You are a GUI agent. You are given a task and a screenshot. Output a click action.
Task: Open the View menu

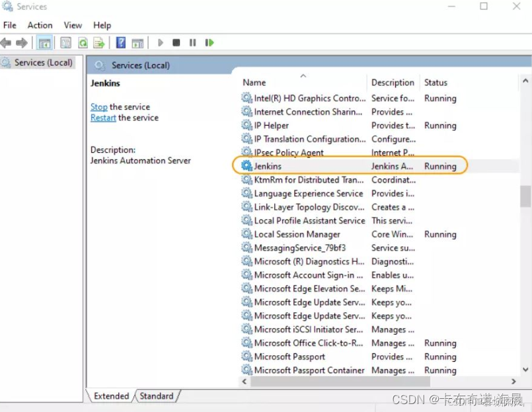coord(73,25)
